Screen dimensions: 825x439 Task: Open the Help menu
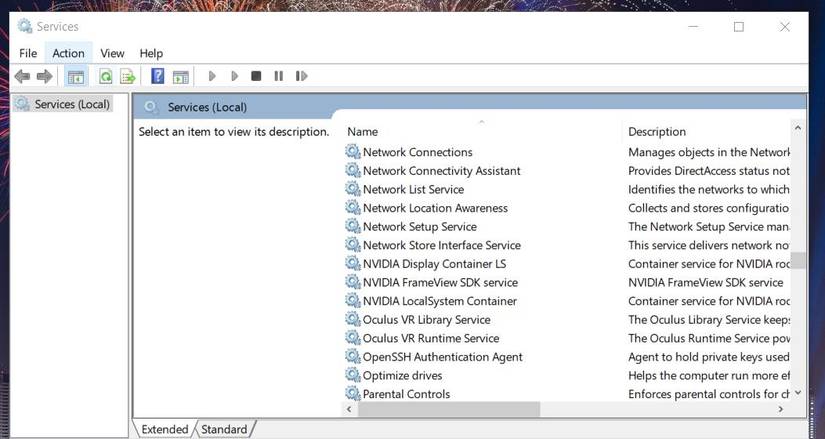click(151, 53)
